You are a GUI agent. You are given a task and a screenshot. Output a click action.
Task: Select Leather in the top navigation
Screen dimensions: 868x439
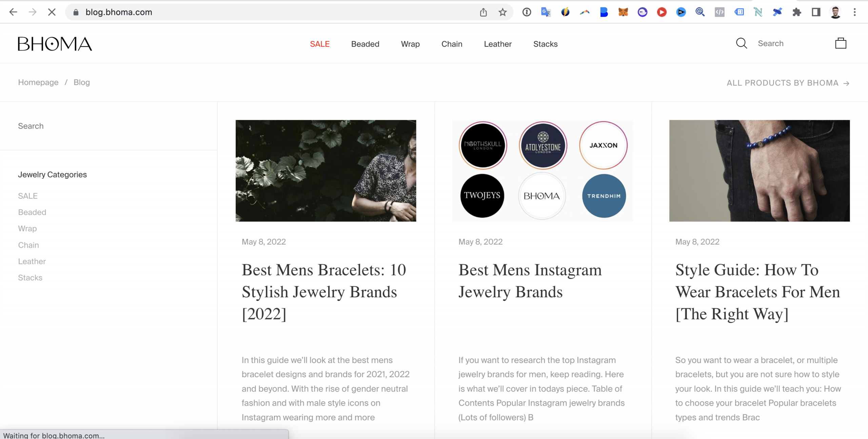(x=497, y=44)
